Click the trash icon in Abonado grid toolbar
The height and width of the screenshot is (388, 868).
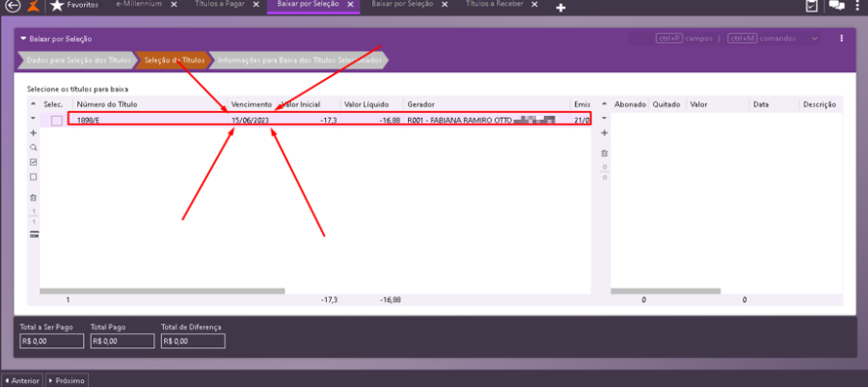(605, 153)
